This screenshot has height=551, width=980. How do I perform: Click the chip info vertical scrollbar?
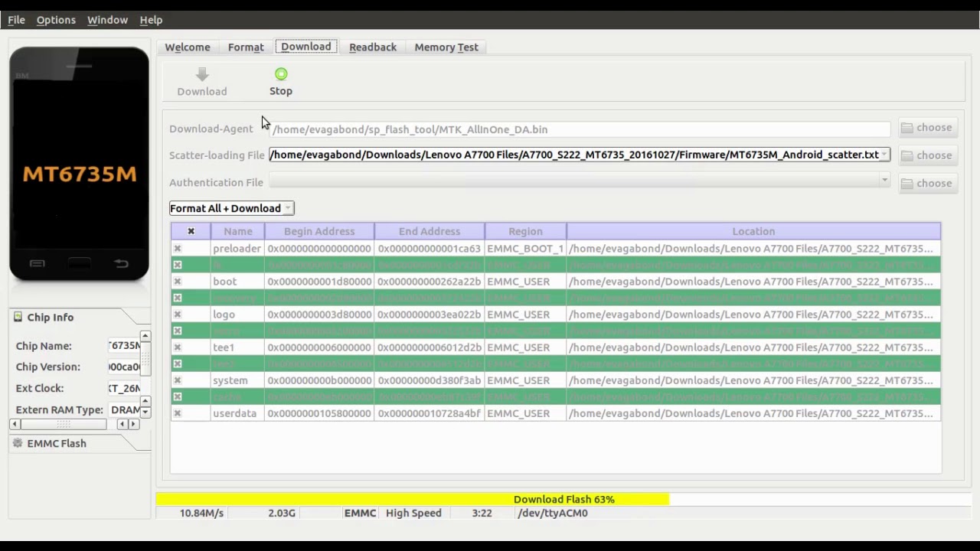pyautogui.click(x=145, y=374)
